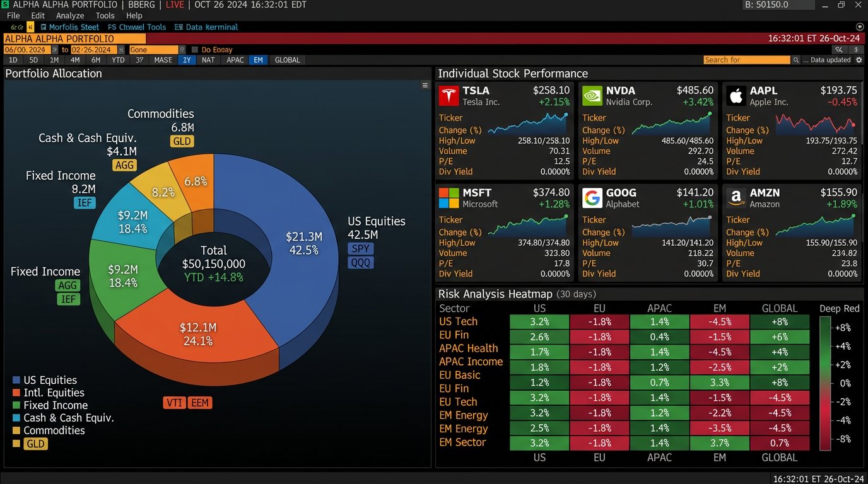Select the YTD time range button

pyautogui.click(x=118, y=60)
